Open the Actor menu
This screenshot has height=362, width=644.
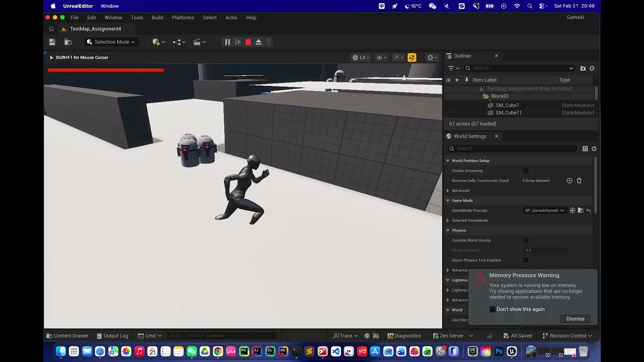tap(231, 18)
